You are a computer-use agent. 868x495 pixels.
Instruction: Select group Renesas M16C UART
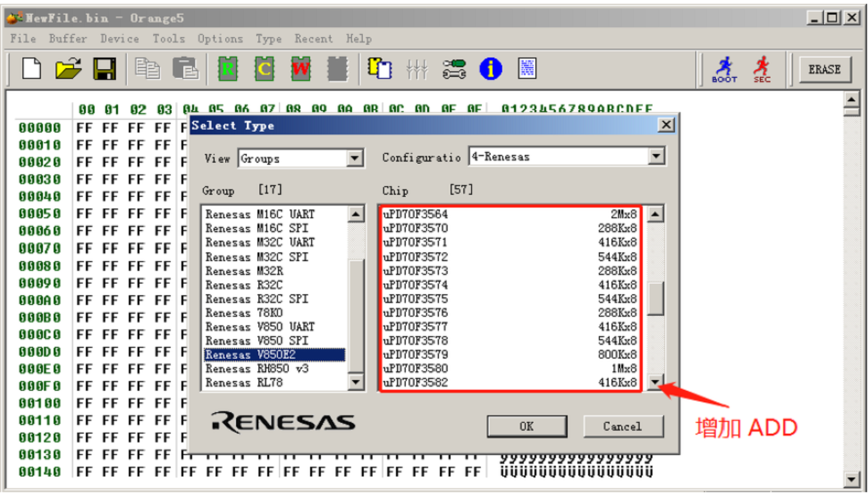[274, 214]
